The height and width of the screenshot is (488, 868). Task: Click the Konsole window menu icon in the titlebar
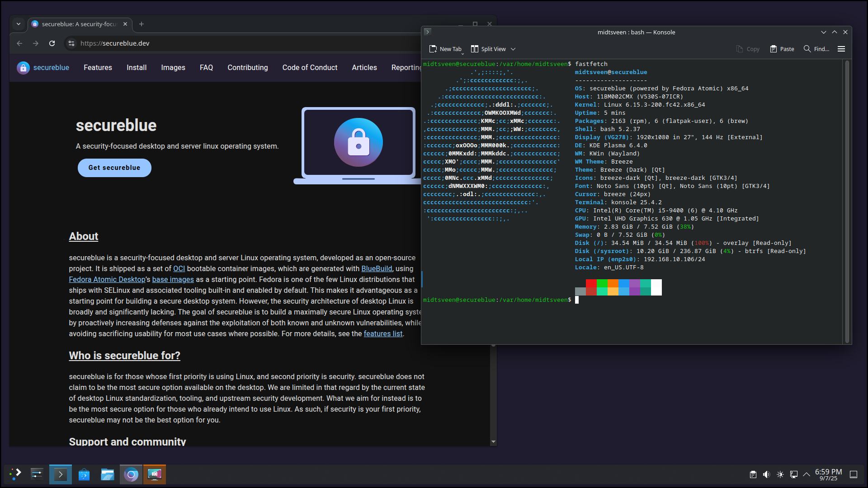(428, 32)
